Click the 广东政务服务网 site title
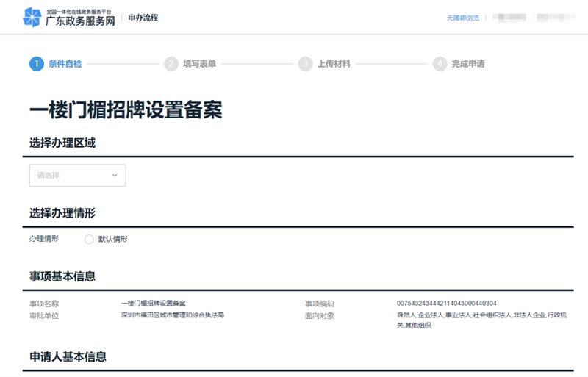The width and height of the screenshot is (588, 377). [x=80, y=21]
